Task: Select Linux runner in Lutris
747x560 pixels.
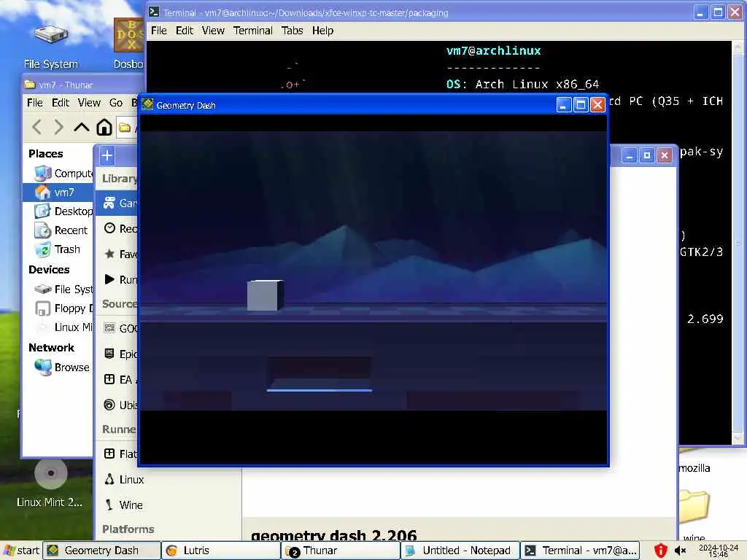Action: [x=124, y=480]
